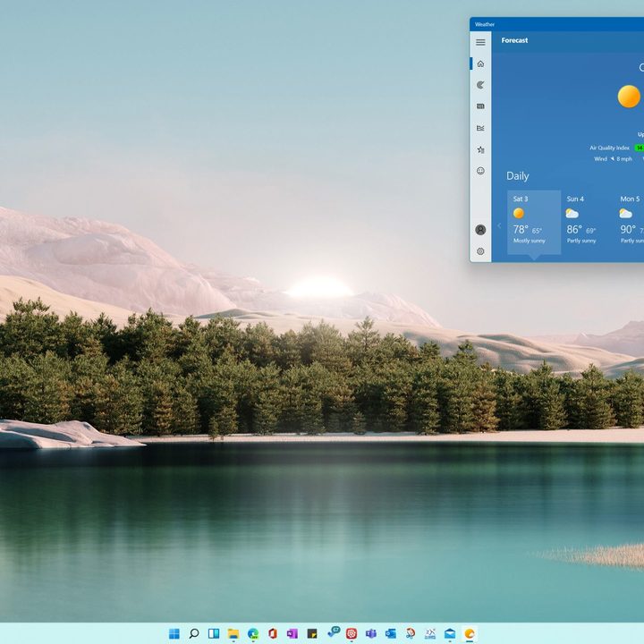Open the Widgets panel from taskbar
Image resolution: width=644 pixels, height=644 pixels.
[x=214, y=633]
